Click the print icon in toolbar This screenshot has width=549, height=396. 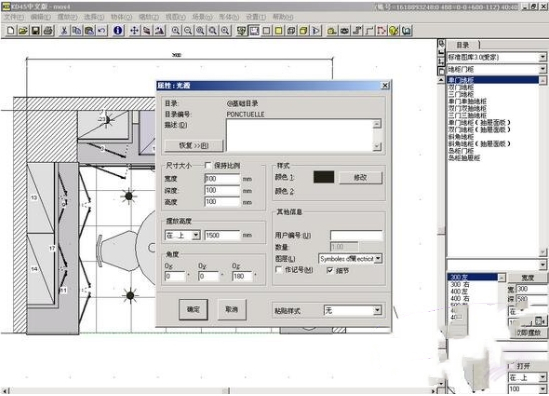48,31
